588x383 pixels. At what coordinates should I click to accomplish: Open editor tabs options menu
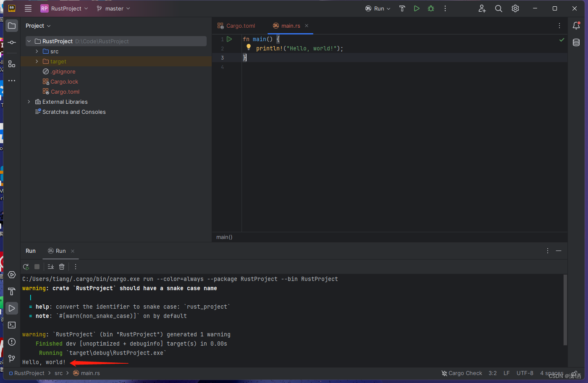(x=559, y=26)
